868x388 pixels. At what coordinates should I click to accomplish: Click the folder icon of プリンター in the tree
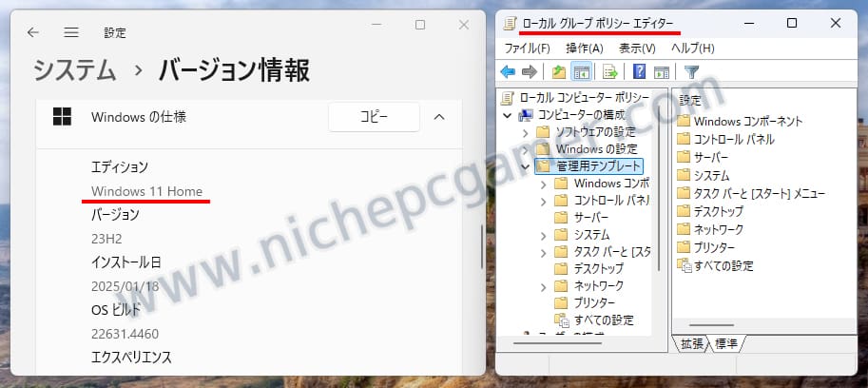tap(561, 302)
